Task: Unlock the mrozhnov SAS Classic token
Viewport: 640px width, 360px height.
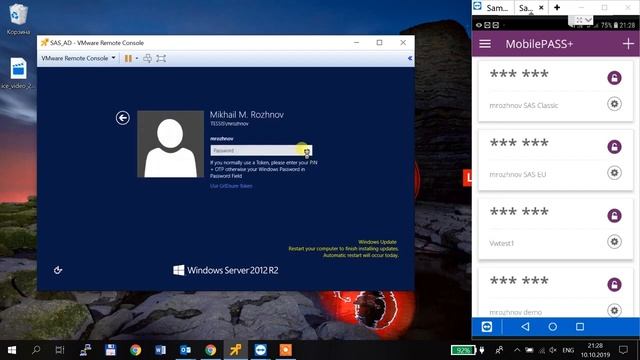Action: [614, 78]
